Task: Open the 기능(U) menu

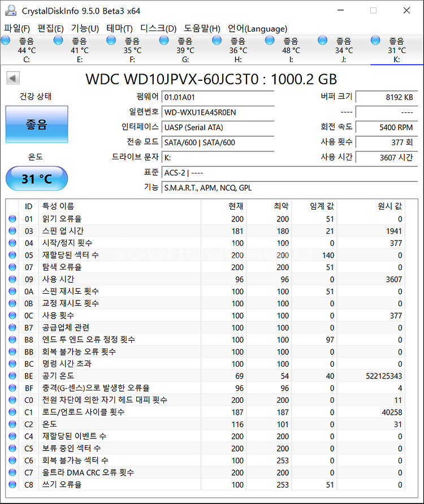Action: pyautogui.click(x=85, y=29)
